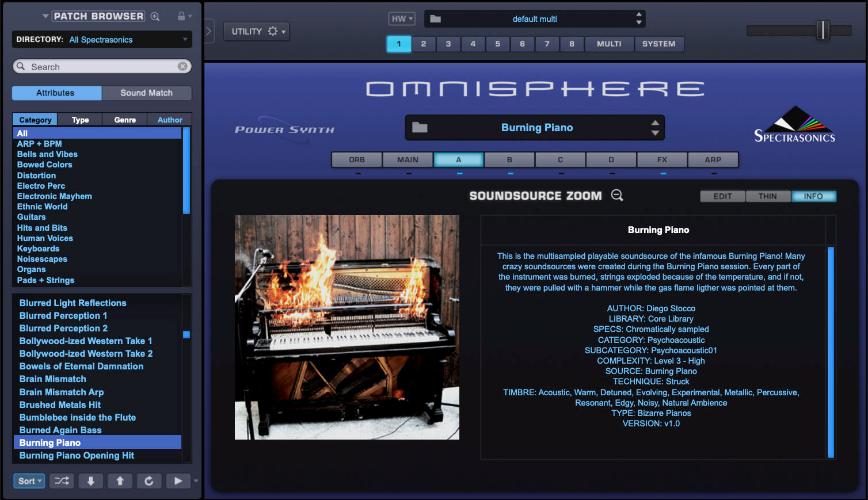The image size is (868, 500).
Task: Open the Sort dropdown
Action: (29, 481)
